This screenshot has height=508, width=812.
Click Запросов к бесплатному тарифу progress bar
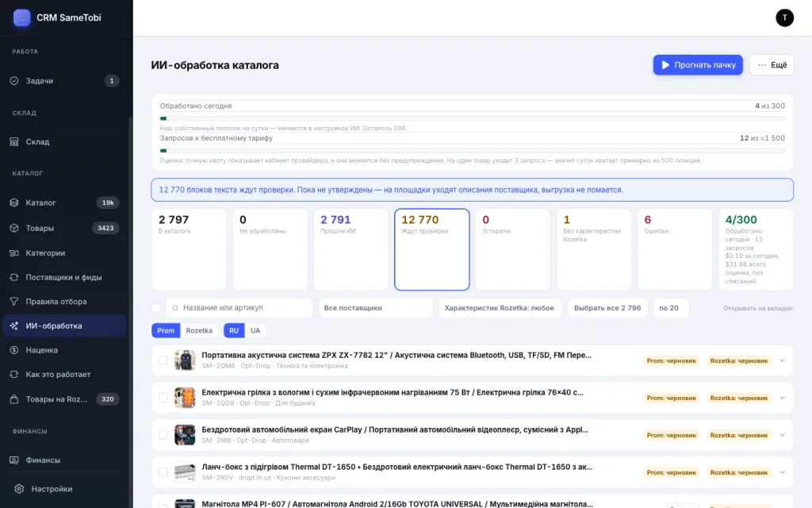tap(473, 151)
